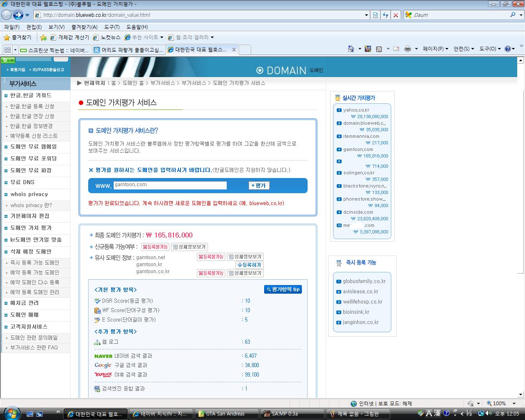The height and width of the screenshot is (420, 525).
Task: Click the 평가항목 tip button
Action: [x=283, y=289]
